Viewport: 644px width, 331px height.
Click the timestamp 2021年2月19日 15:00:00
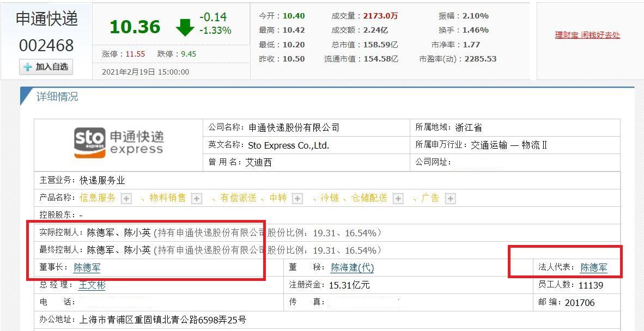(145, 72)
